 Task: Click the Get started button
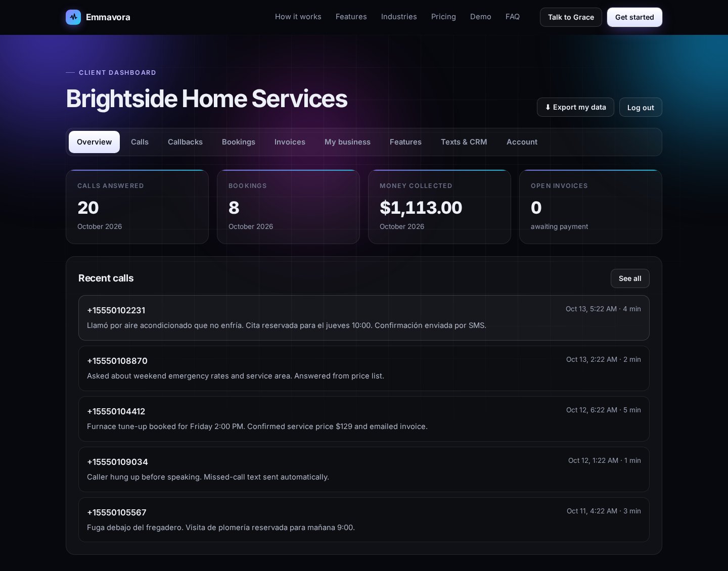(x=634, y=17)
